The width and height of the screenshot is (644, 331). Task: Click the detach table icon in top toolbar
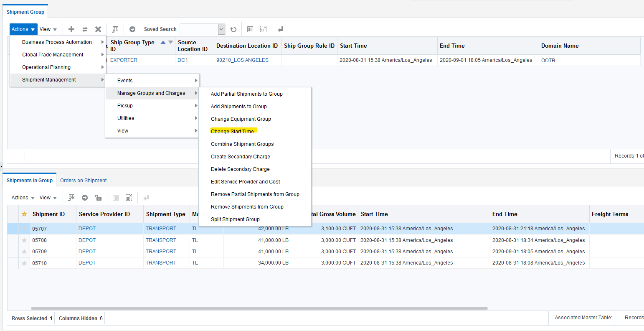263,29
